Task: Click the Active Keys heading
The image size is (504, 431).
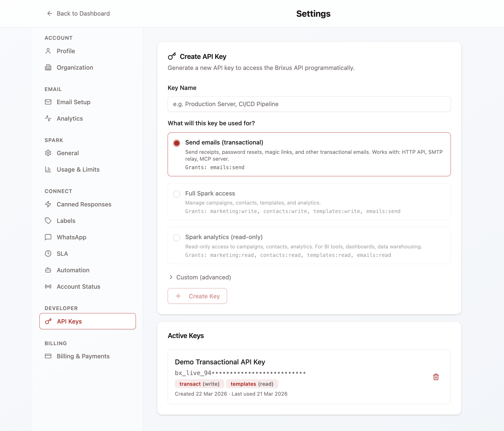Action: tap(186, 336)
